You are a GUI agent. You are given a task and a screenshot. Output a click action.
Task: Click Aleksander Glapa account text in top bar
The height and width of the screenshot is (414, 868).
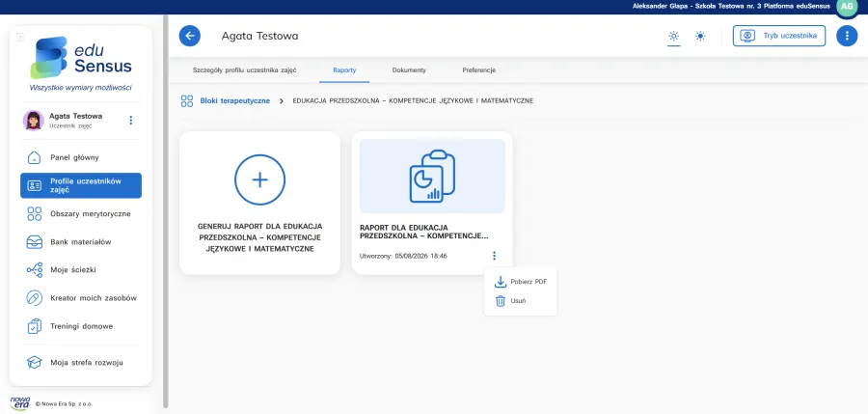coord(731,6)
